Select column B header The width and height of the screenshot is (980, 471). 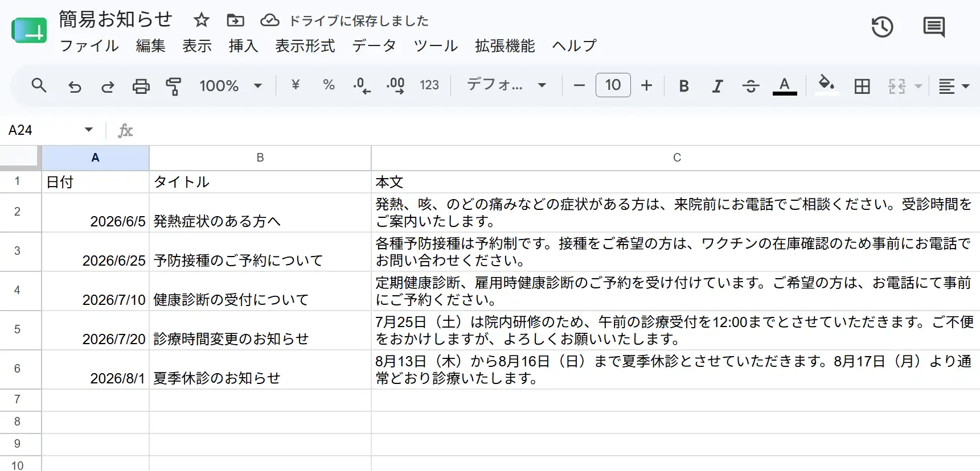260,158
